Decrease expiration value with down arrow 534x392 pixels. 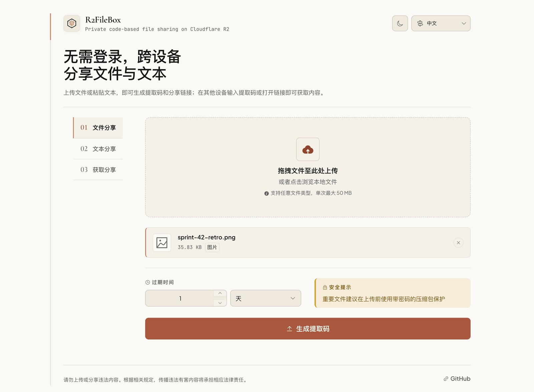click(x=220, y=303)
